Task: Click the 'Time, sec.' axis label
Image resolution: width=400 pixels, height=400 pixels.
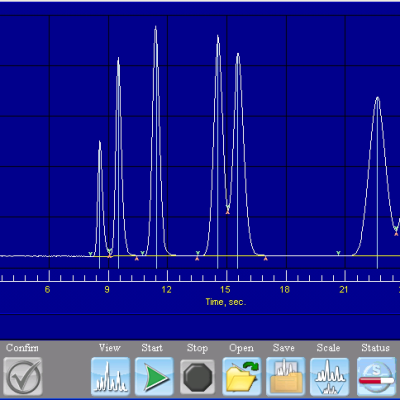Action: [226, 302]
